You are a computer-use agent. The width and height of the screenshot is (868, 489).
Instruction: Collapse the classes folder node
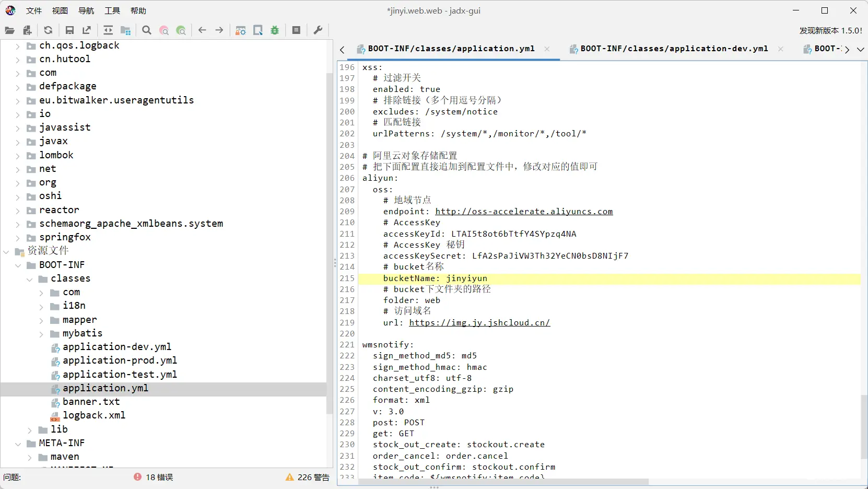pos(29,279)
